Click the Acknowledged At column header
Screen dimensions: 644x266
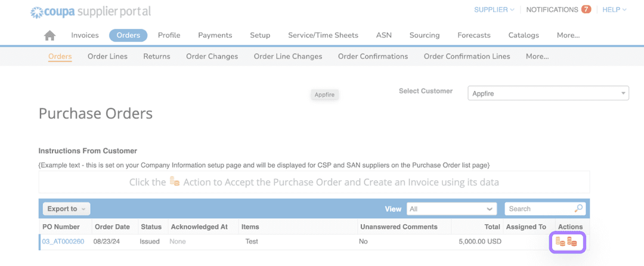tap(200, 227)
